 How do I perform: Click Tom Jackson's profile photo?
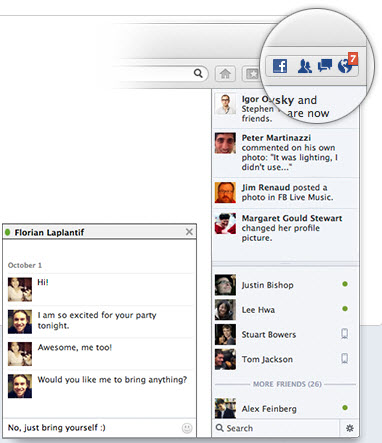(x=225, y=359)
